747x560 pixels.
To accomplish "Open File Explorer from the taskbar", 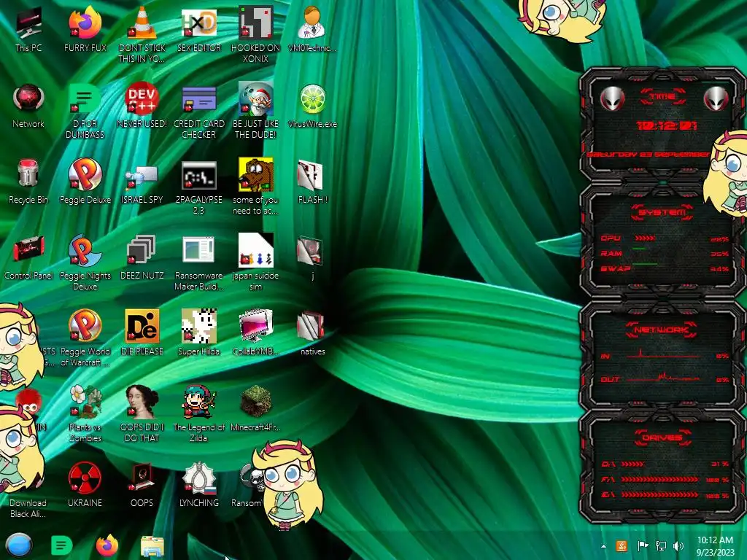I will click(x=152, y=547).
